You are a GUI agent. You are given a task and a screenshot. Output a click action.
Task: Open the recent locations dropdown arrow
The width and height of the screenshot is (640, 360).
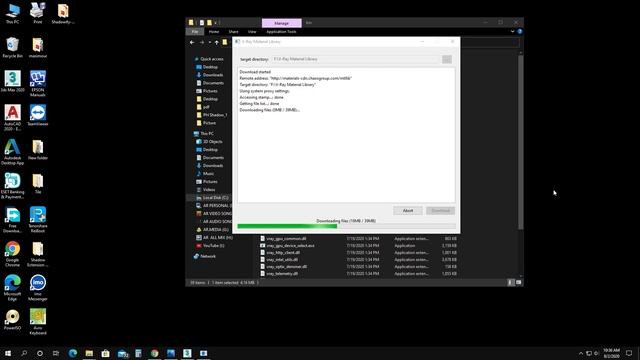210,42
